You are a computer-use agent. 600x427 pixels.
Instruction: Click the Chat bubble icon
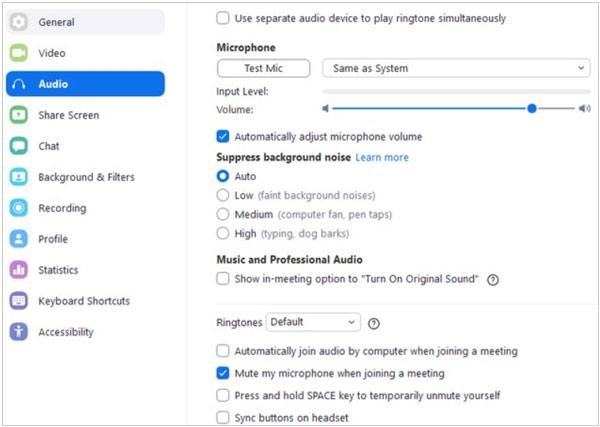pos(18,146)
